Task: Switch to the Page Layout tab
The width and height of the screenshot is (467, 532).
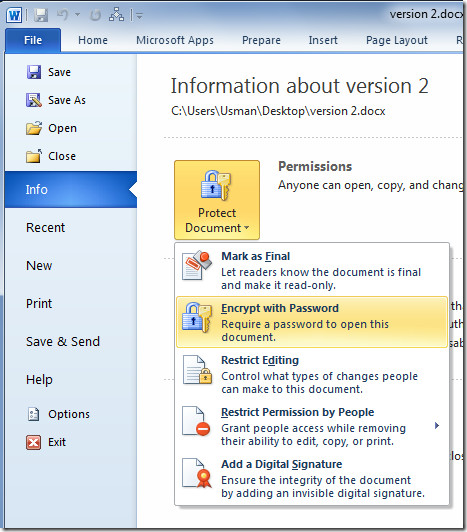Action: pyautogui.click(x=396, y=40)
